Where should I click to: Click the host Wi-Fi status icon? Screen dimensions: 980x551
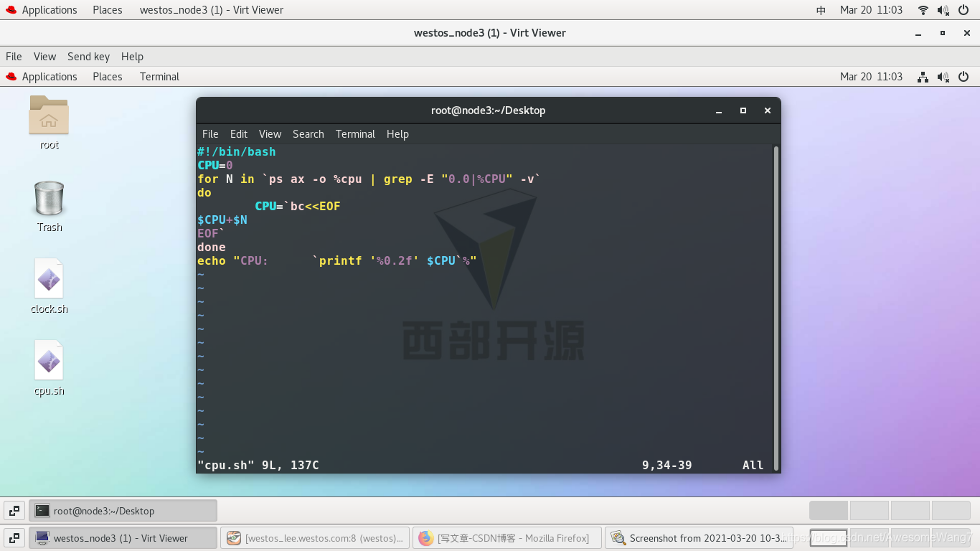click(923, 10)
